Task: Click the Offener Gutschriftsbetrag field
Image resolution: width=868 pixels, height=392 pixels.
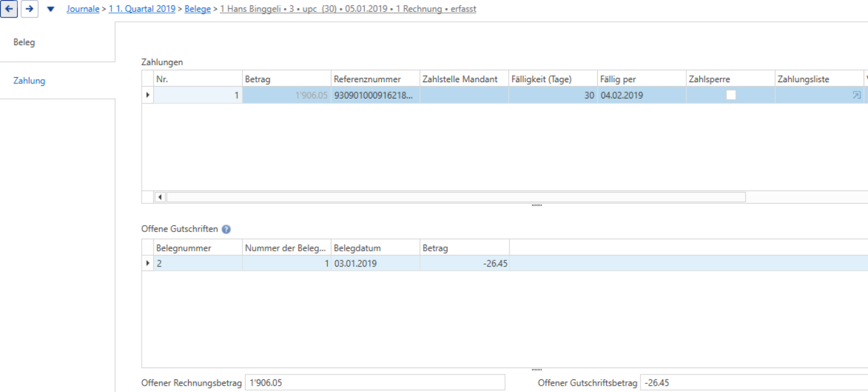Action: (x=754, y=383)
